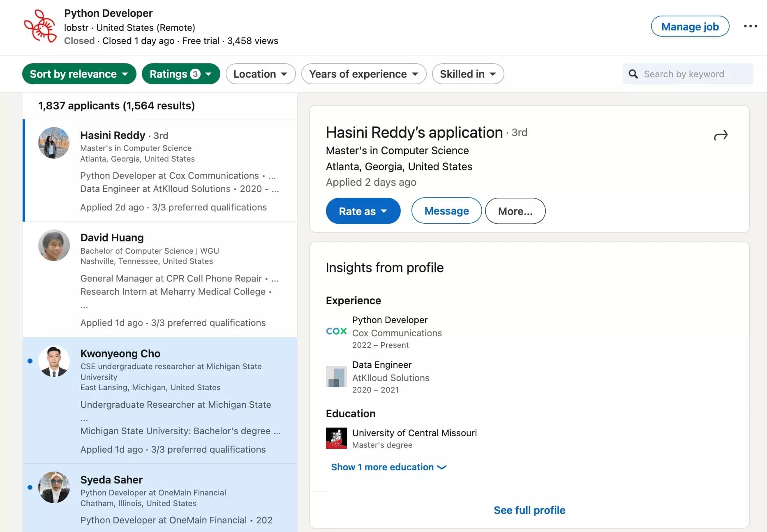Select David Huang's applicant card
Screen dimensions: 767x532
159,280
